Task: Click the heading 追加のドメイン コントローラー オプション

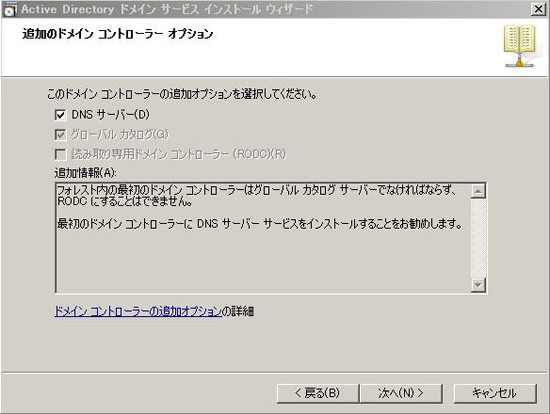Action: (118, 34)
